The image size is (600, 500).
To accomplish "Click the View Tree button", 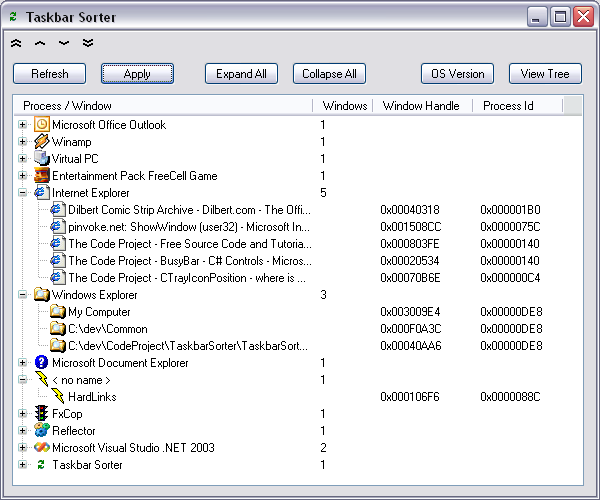I will pos(545,73).
